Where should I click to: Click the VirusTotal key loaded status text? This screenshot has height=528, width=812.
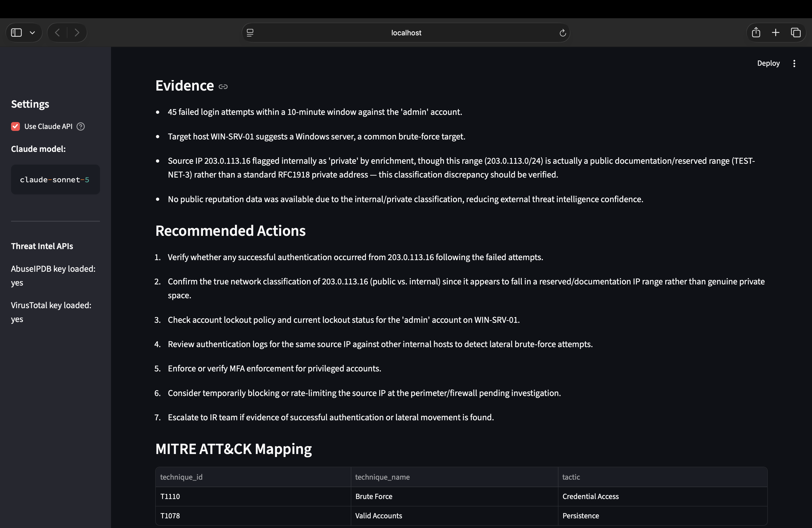tap(51, 312)
